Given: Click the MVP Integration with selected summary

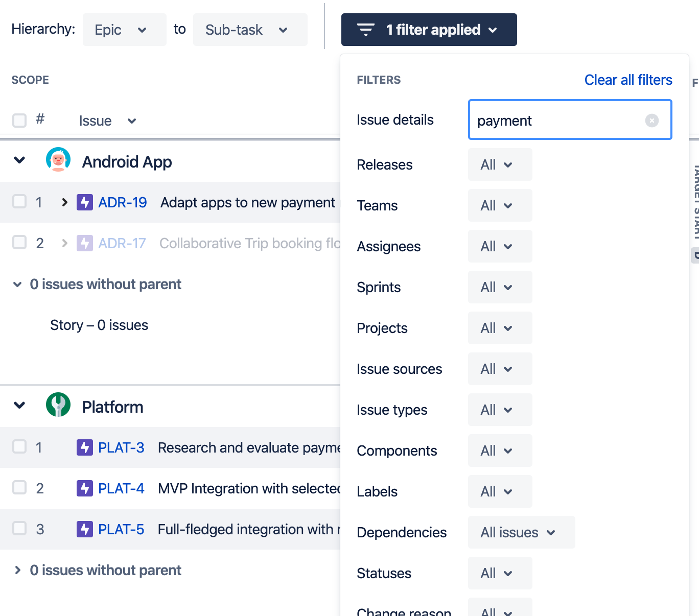Looking at the screenshot, I should pos(249,489).
